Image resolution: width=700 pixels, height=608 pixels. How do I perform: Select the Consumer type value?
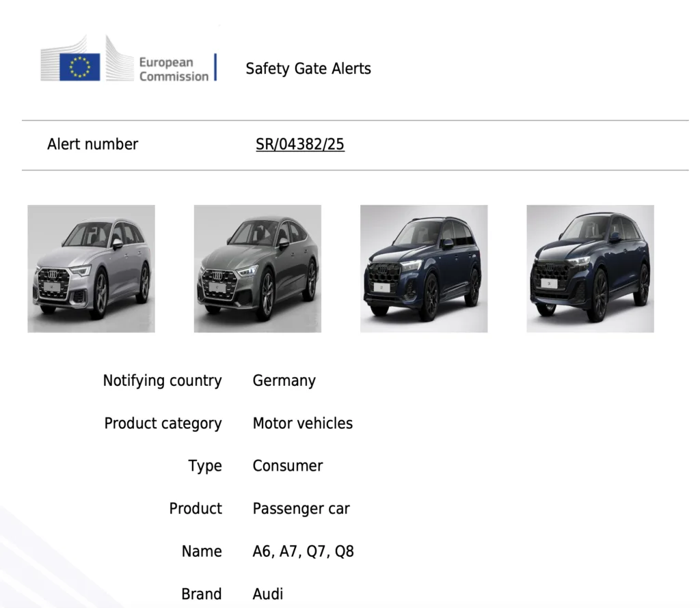287,466
